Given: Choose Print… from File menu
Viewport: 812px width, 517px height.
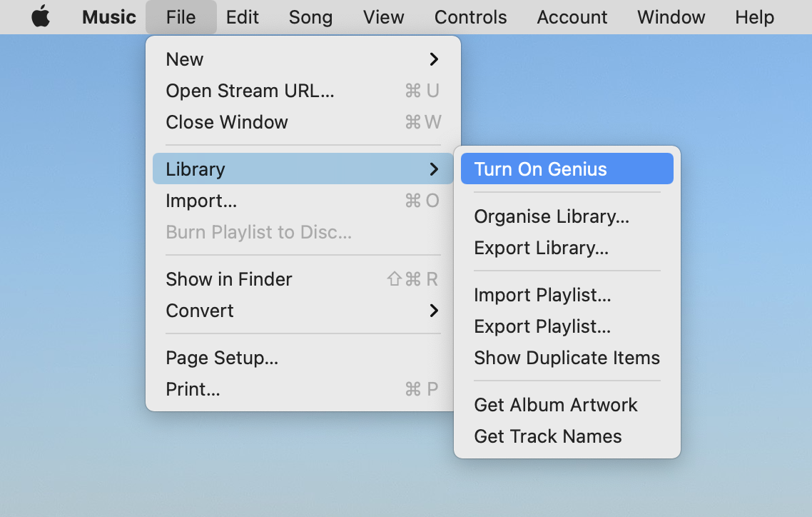Looking at the screenshot, I should (303, 390).
